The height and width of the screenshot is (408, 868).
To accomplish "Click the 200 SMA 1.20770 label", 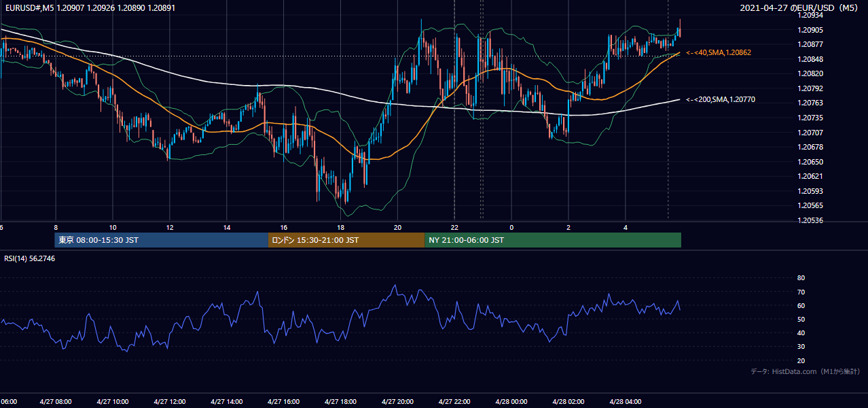I will point(721,100).
